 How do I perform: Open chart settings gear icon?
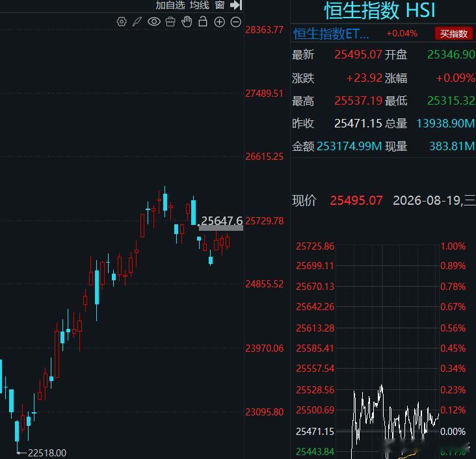pos(122,22)
